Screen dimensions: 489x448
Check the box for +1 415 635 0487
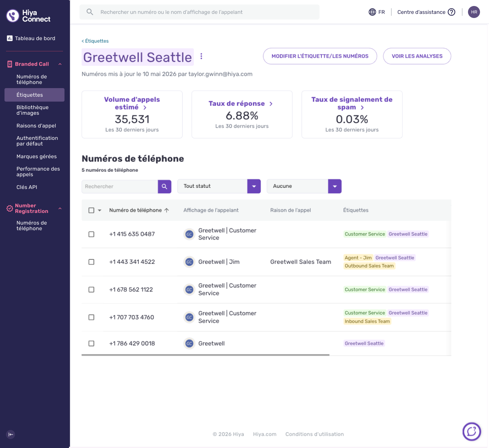point(91,234)
